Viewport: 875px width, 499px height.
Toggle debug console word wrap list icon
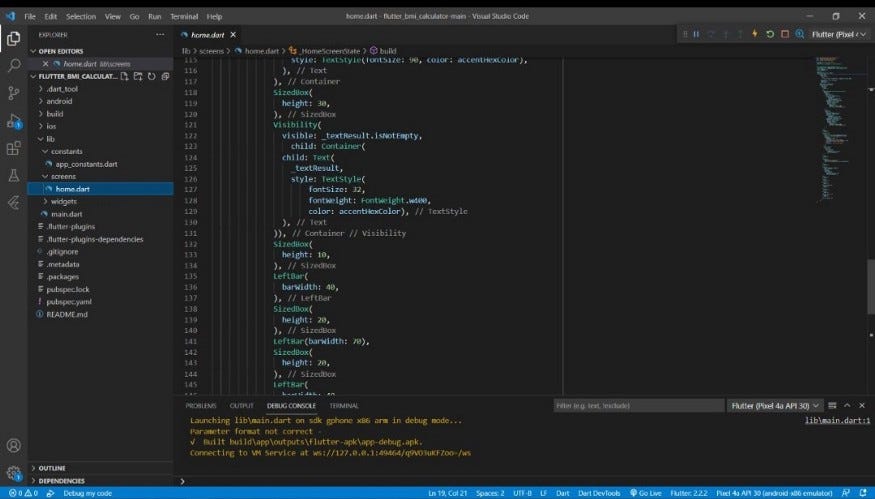[x=832, y=405]
